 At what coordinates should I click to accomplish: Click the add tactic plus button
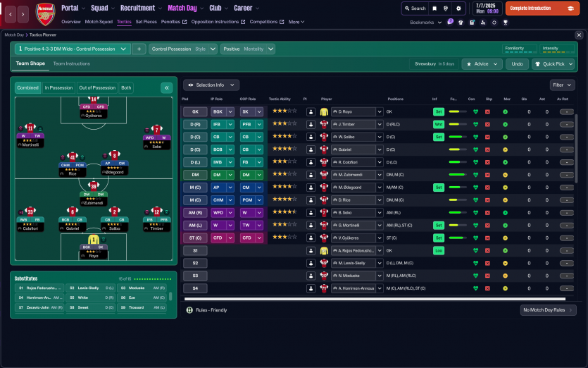tap(139, 49)
